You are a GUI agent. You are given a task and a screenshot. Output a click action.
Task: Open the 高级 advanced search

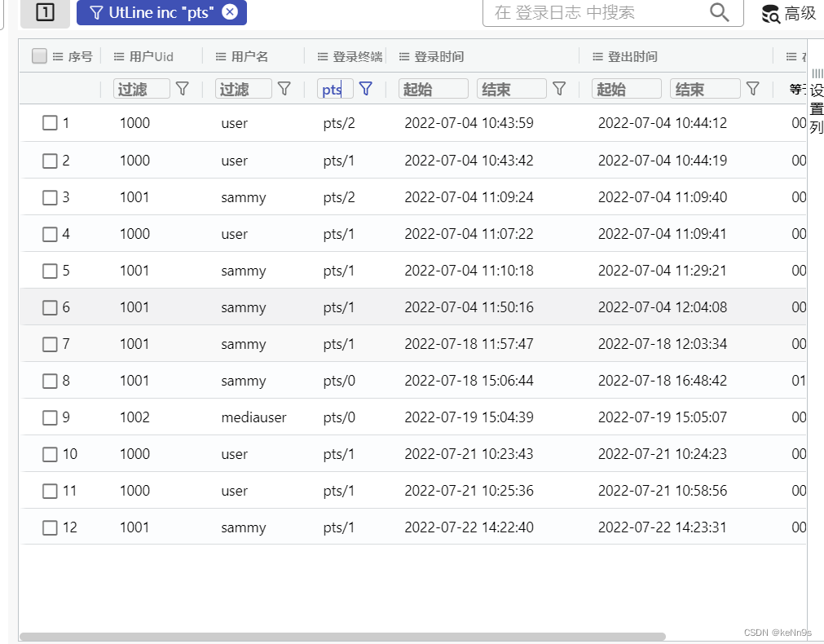point(789,13)
